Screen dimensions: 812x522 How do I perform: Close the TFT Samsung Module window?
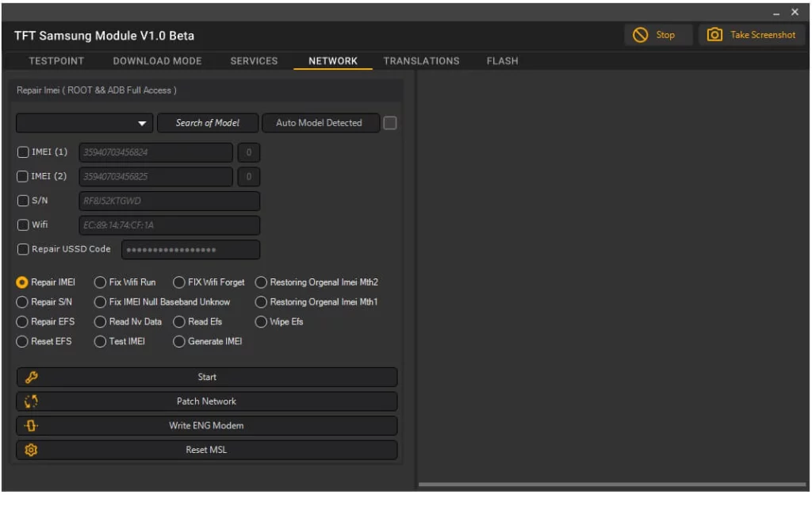pos(795,12)
